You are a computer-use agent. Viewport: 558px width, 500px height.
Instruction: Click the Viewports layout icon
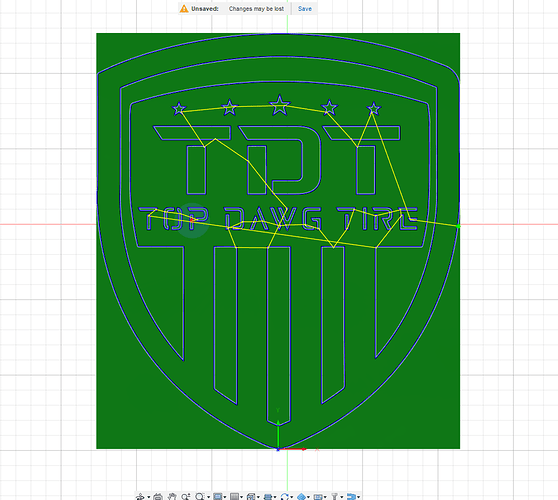[251, 497]
